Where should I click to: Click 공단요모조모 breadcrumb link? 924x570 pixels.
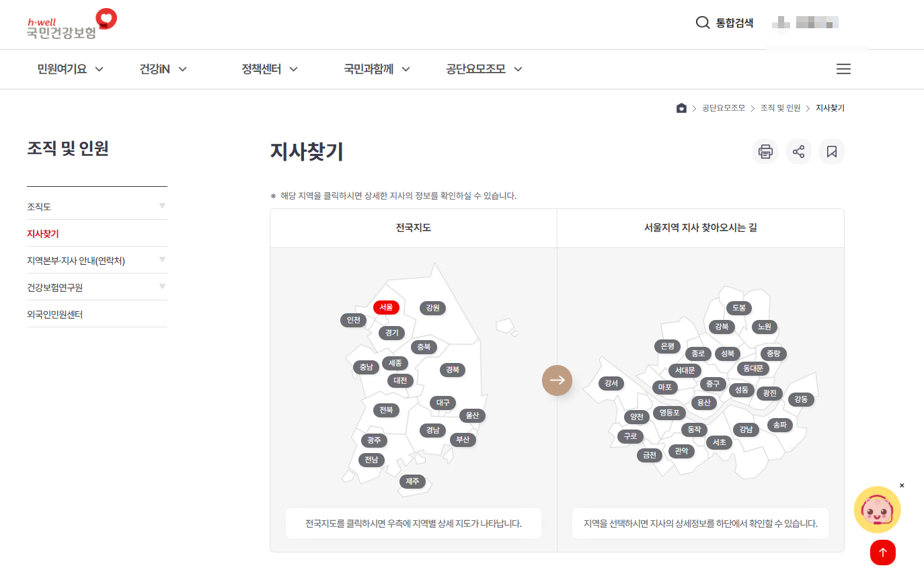coord(724,108)
